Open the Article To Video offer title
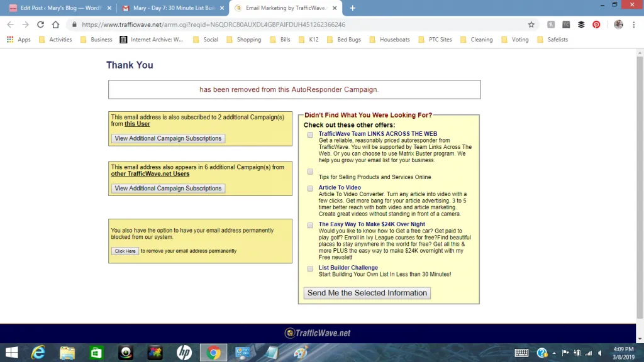Image resolution: width=644 pixels, height=362 pixels. pos(340,187)
